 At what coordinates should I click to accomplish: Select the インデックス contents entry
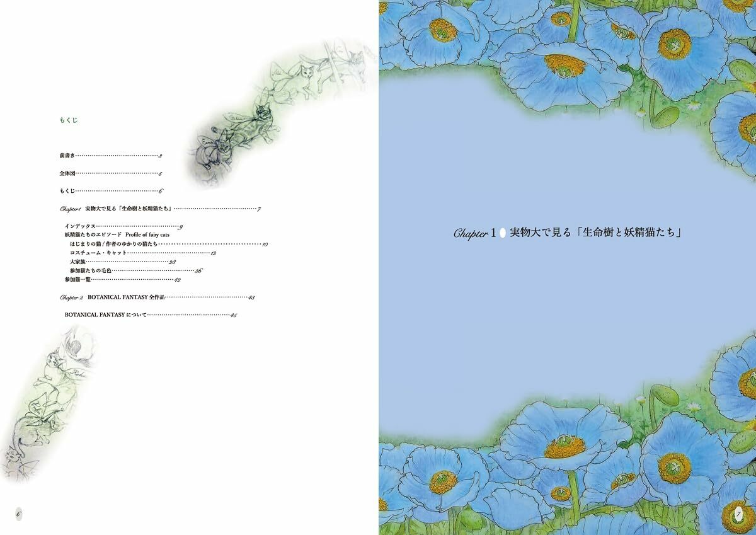point(123,226)
